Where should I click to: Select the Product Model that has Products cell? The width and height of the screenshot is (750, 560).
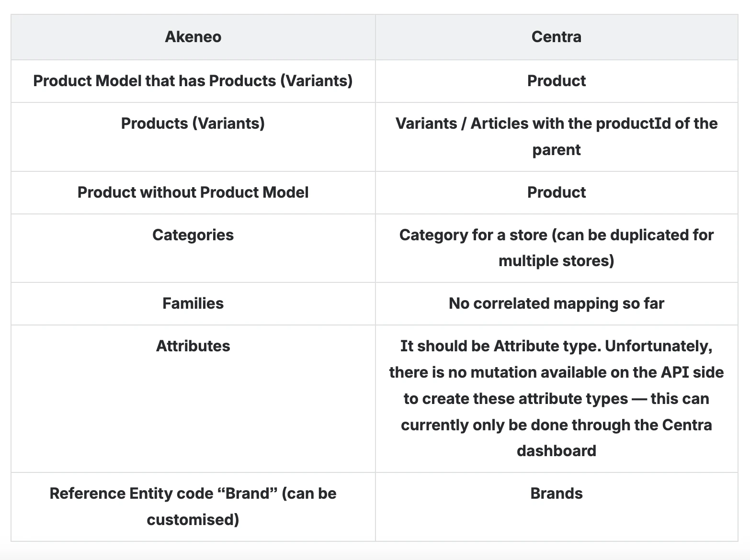(193, 81)
